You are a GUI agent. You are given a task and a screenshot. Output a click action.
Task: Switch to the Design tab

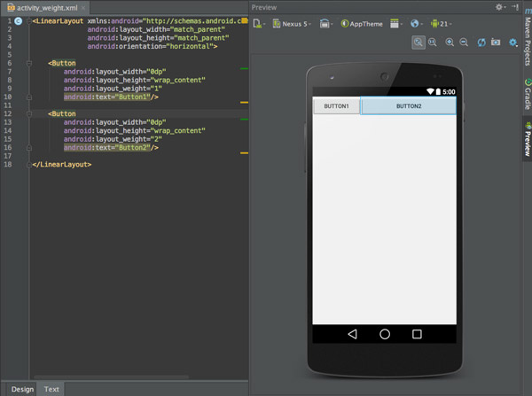click(21, 389)
